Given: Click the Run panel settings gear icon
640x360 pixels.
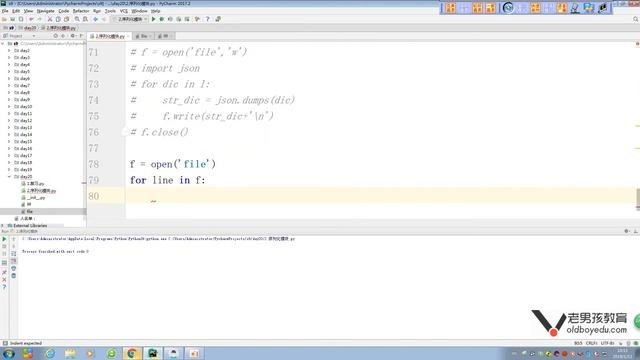Looking at the screenshot, I should point(627,231).
